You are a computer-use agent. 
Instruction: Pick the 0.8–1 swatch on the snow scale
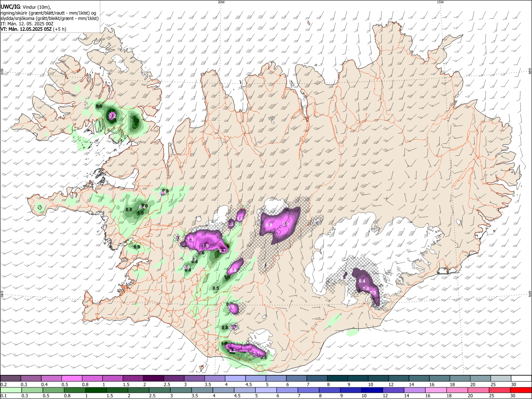92,378
